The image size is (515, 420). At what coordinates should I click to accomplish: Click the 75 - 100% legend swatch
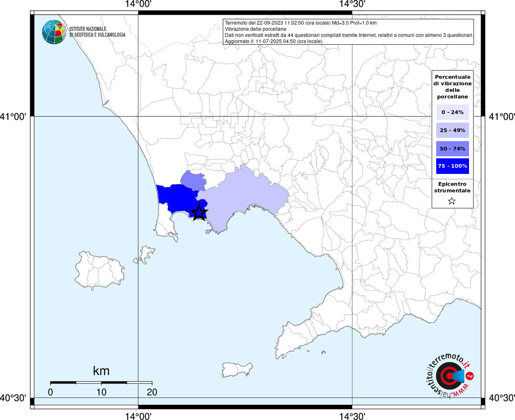pyautogui.click(x=452, y=166)
